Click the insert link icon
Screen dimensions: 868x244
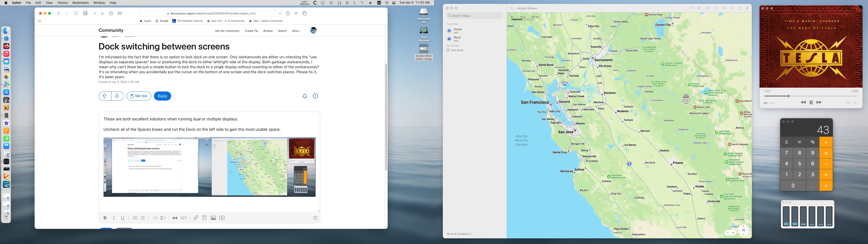pos(196,218)
